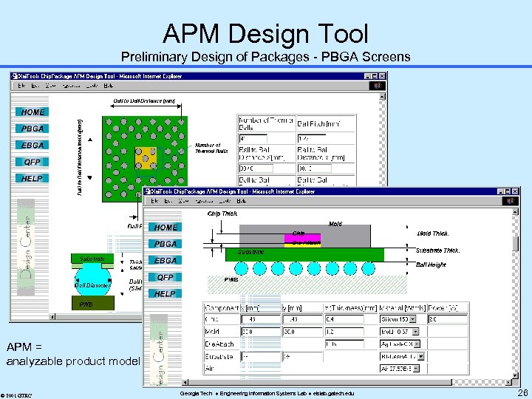Open QFP in the back window sidebar
Viewport: 532px width, 399px height.
pos(33,162)
